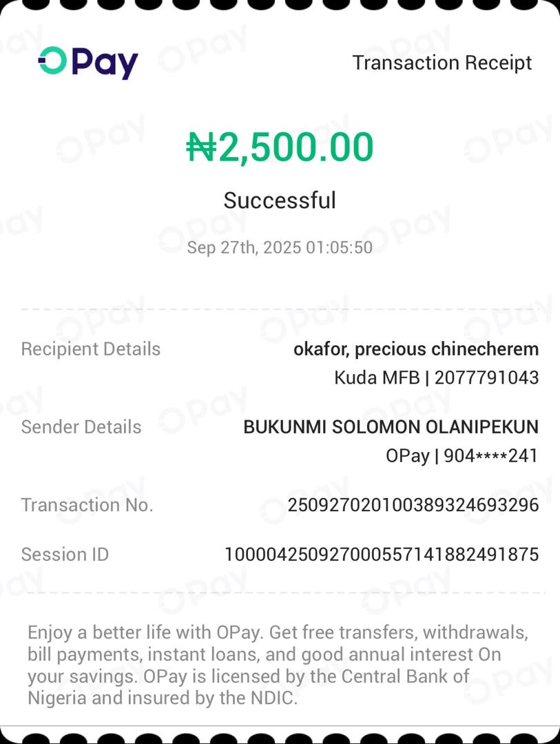This screenshot has width=560, height=744.
Task: Click the dashed divider above Recipient Details
Action: coord(280,310)
